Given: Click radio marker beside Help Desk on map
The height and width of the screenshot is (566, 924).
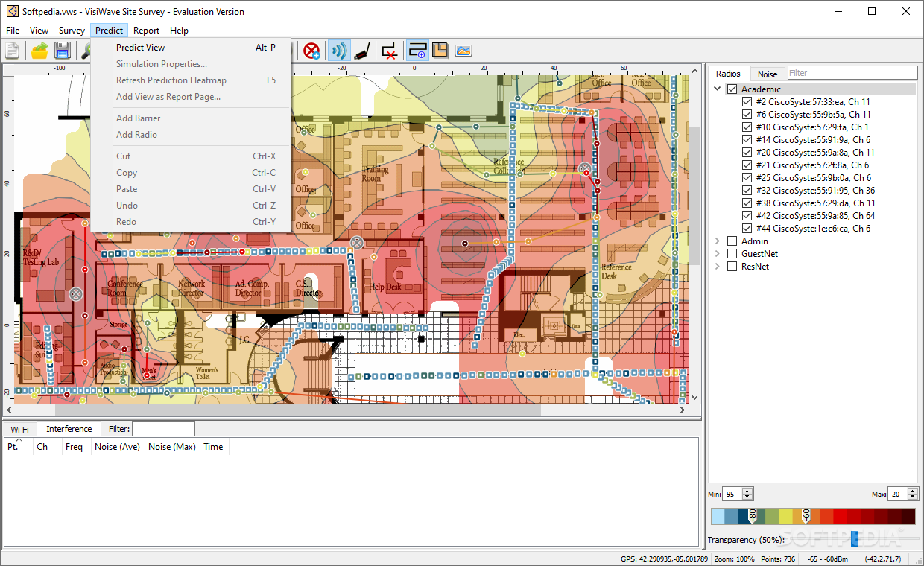Looking at the screenshot, I should 357,242.
